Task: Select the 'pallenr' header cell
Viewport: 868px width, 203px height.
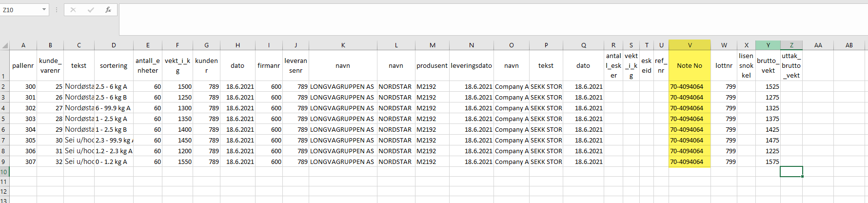Action: (x=23, y=65)
